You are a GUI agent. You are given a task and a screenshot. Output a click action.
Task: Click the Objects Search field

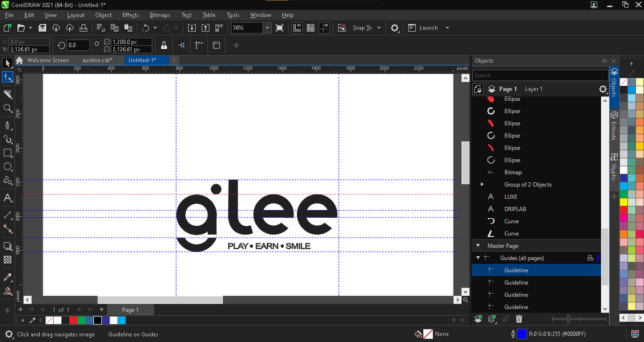(x=540, y=75)
